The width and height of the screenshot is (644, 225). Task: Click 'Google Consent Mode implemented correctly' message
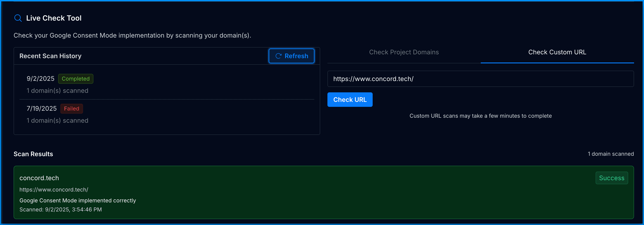pos(78,201)
